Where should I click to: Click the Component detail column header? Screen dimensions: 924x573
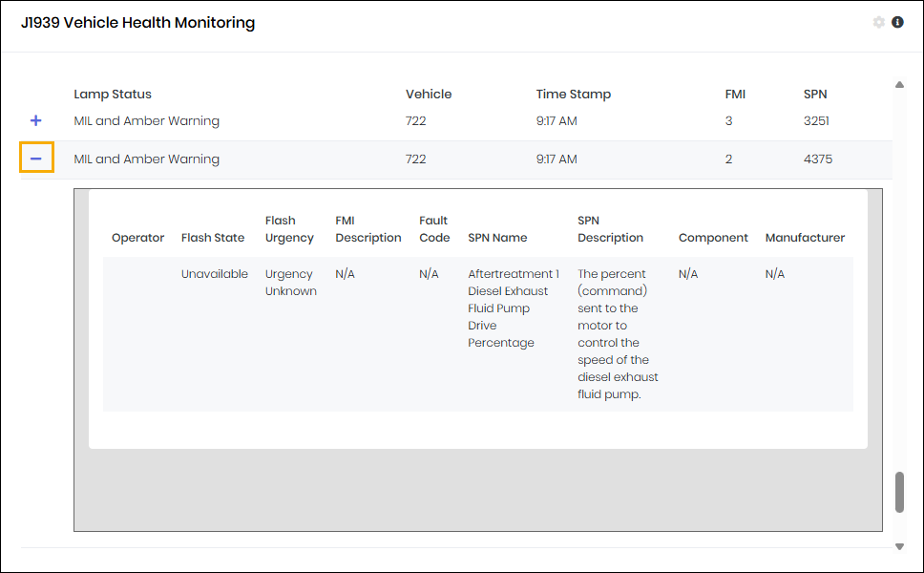click(713, 238)
